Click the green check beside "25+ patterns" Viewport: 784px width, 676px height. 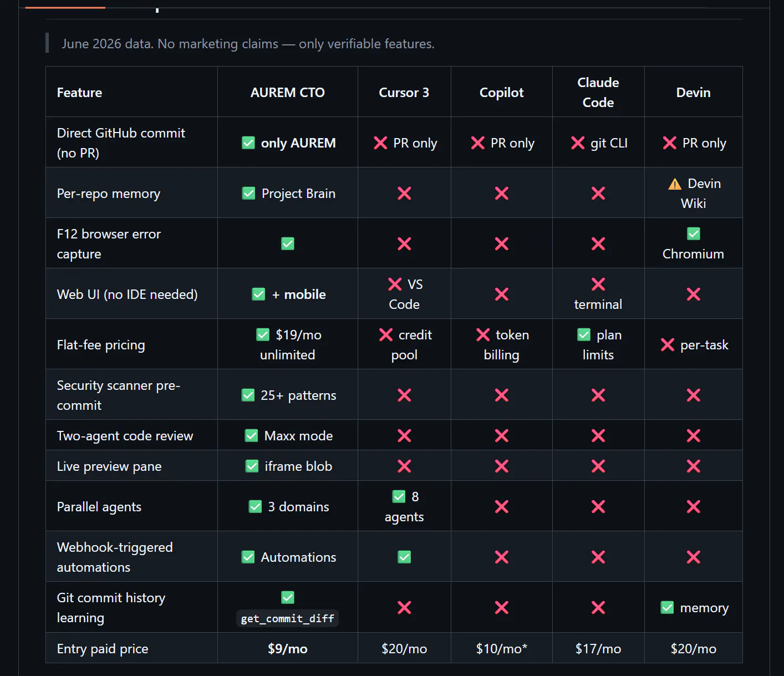click(248, 395)
